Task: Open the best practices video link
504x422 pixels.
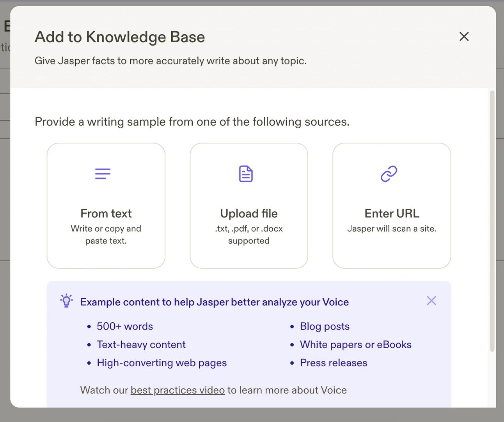Action: click(x=177, y=390)
